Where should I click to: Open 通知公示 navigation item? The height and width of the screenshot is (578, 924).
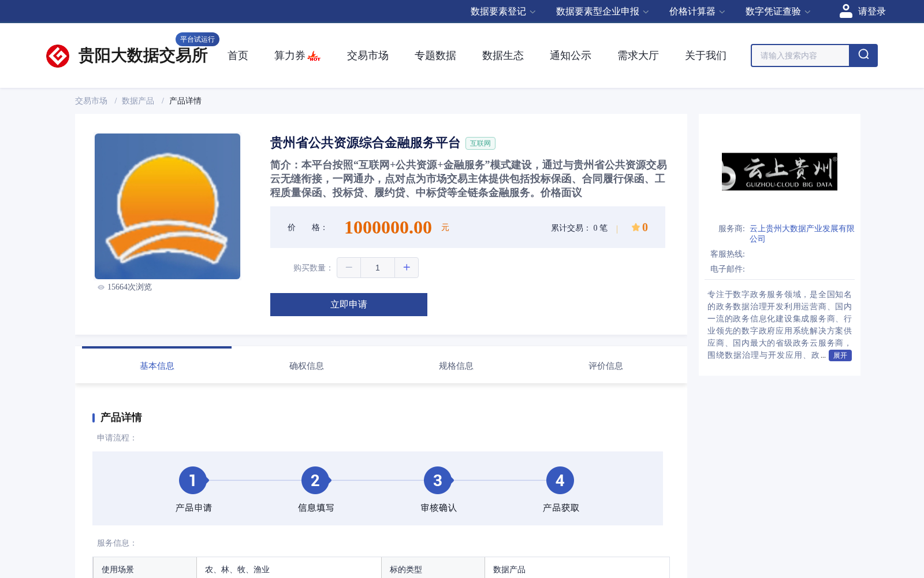pyautogui.click(x=571, y=55)
